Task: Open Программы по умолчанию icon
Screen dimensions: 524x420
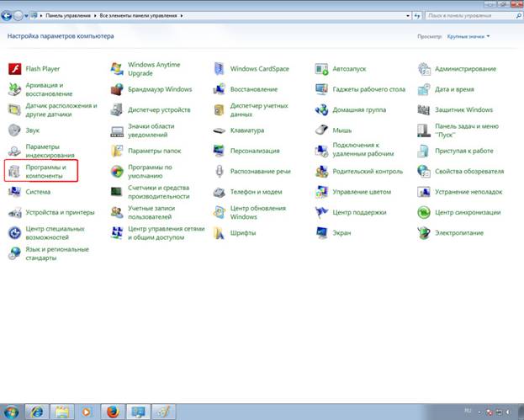Action: (x=117, y=171)
